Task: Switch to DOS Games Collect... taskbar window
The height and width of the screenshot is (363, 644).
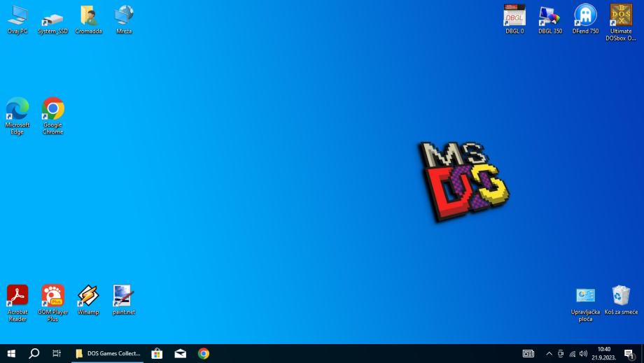Action: pyautogui.click(x=108, y=354)
